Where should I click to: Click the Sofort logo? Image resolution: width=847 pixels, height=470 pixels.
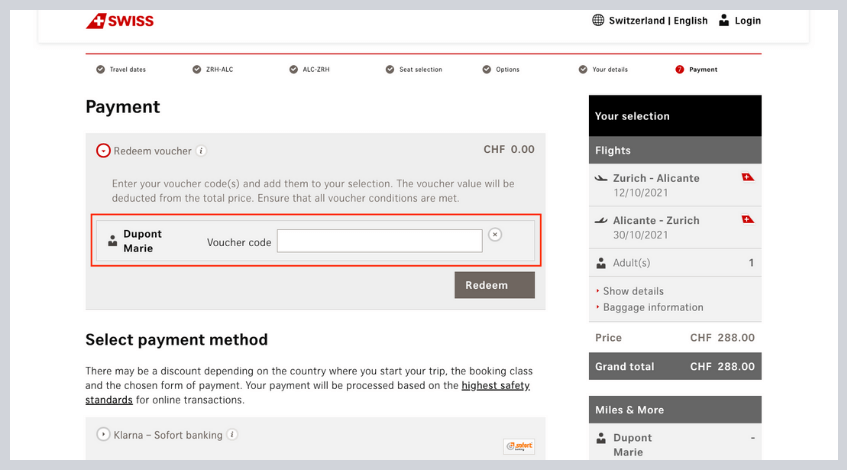(x=519, y=446)
